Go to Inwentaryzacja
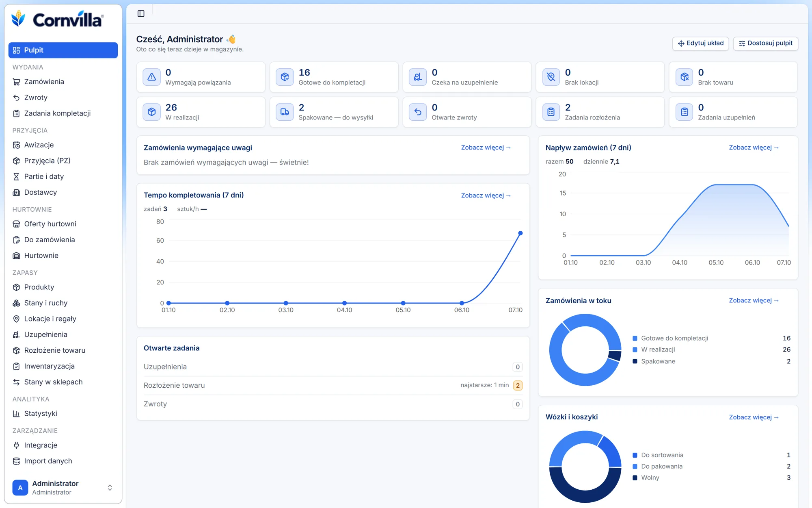Screen dimensions: 812x508 (x=63, y=366)
